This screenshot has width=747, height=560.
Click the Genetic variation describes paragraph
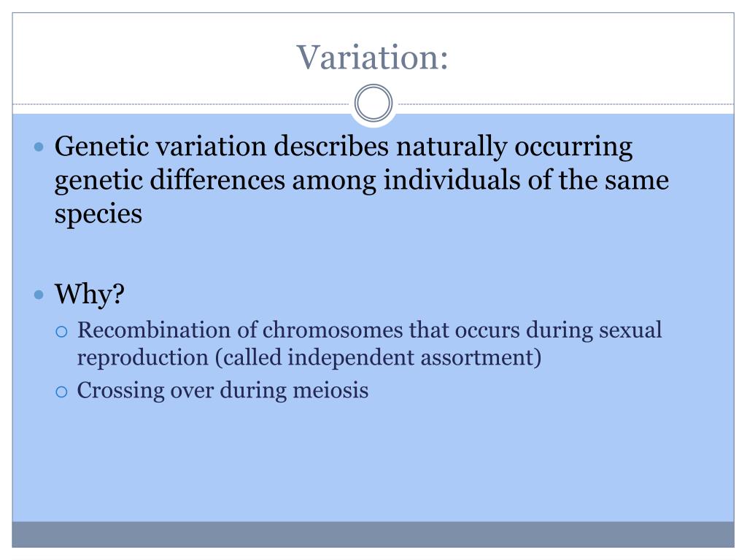click(362, 179)
